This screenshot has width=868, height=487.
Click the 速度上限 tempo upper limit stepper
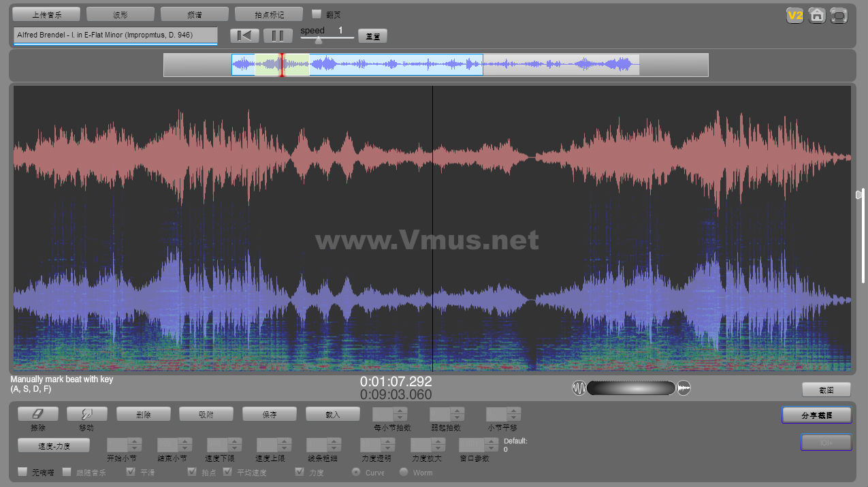(x=274, y=445)
